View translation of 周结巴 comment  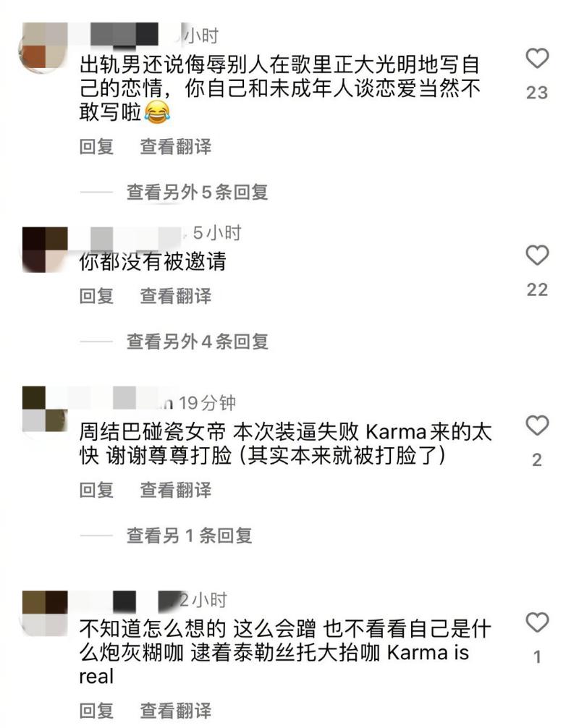point(176,490)
